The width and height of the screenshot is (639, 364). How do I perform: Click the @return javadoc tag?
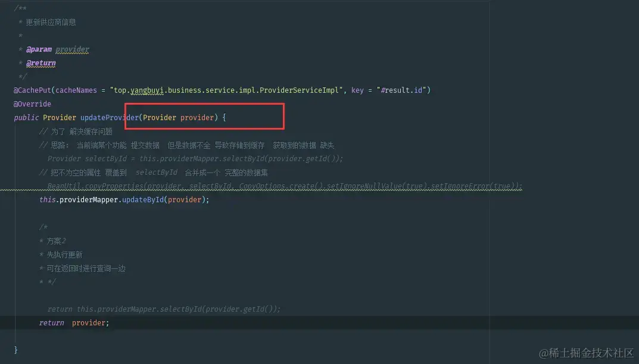[40, 63]
